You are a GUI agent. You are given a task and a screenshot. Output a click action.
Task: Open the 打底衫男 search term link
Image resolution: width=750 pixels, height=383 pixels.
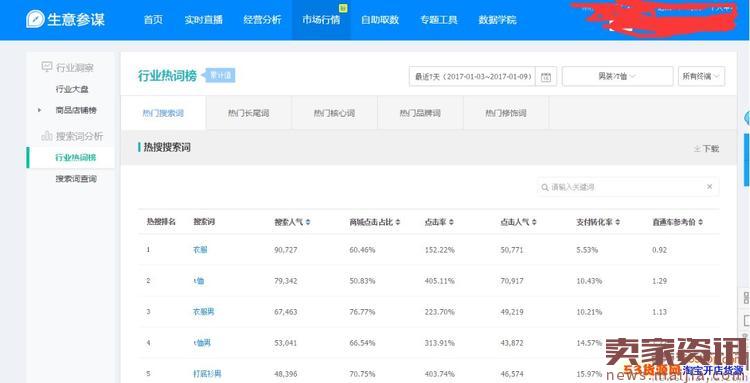[207, 374]
